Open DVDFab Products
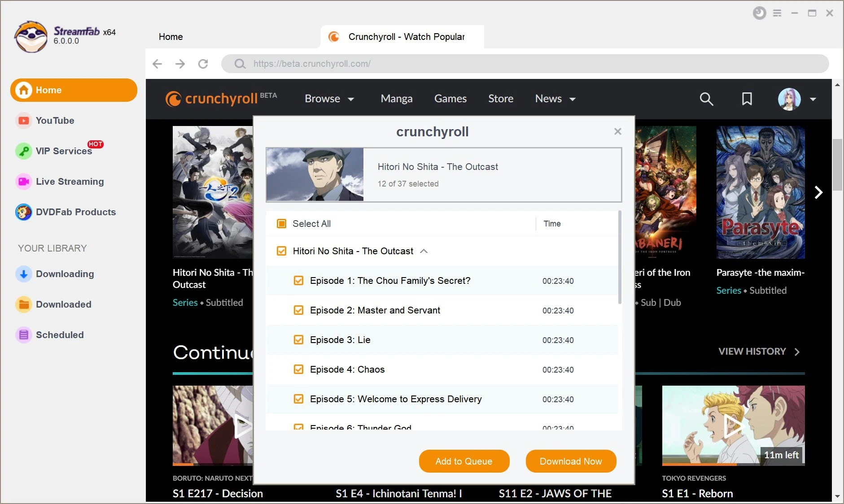Image resolution: width=844 pixels, height=504 pixels. pyautogui.click(x=75, y=212)
